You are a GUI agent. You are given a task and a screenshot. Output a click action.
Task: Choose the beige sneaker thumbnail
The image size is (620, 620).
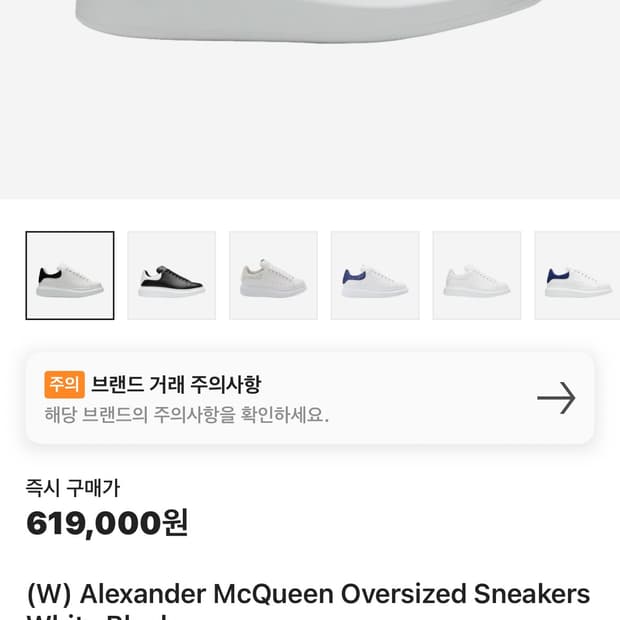(x=273, y=276)
